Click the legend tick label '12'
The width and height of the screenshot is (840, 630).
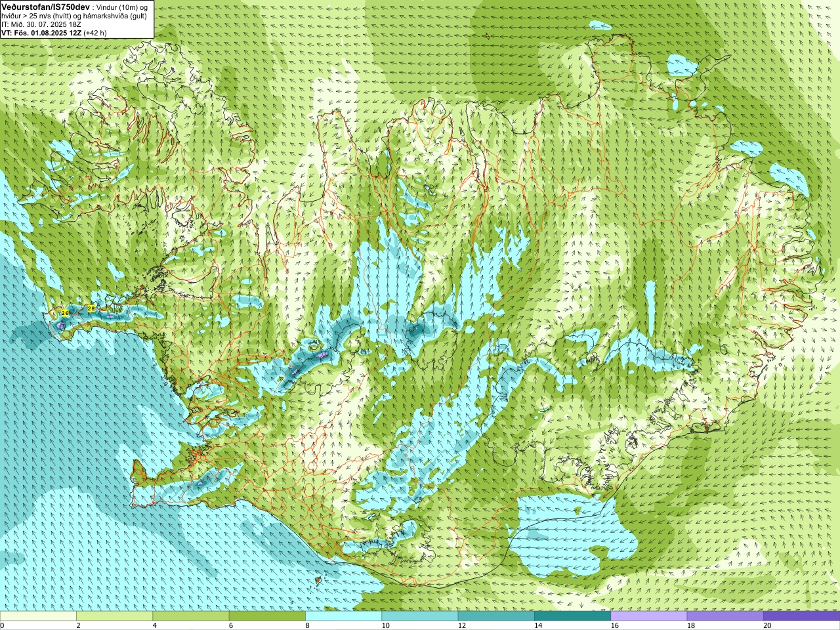(462, 625)
